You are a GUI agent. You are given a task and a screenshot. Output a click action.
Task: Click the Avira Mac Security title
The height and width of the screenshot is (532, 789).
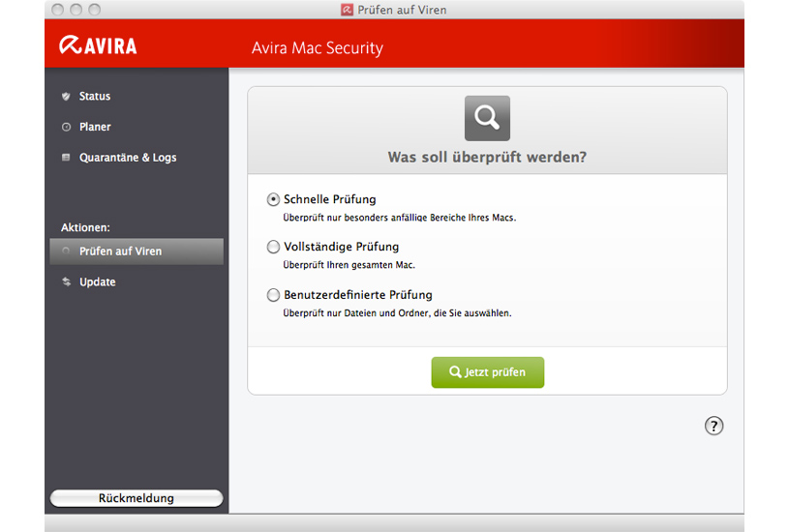tap(318, 47)
